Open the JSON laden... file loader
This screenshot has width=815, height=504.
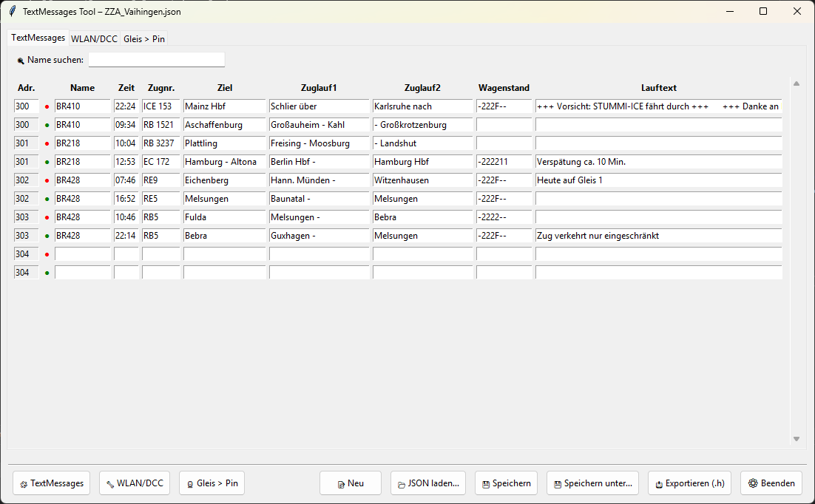(x=428, y=483)
